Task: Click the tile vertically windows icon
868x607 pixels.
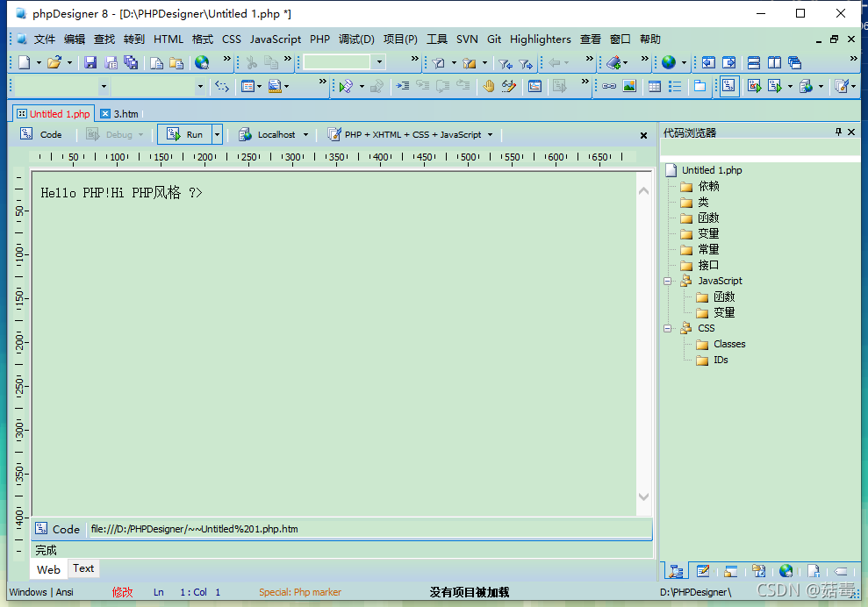Action: point(774,62)
